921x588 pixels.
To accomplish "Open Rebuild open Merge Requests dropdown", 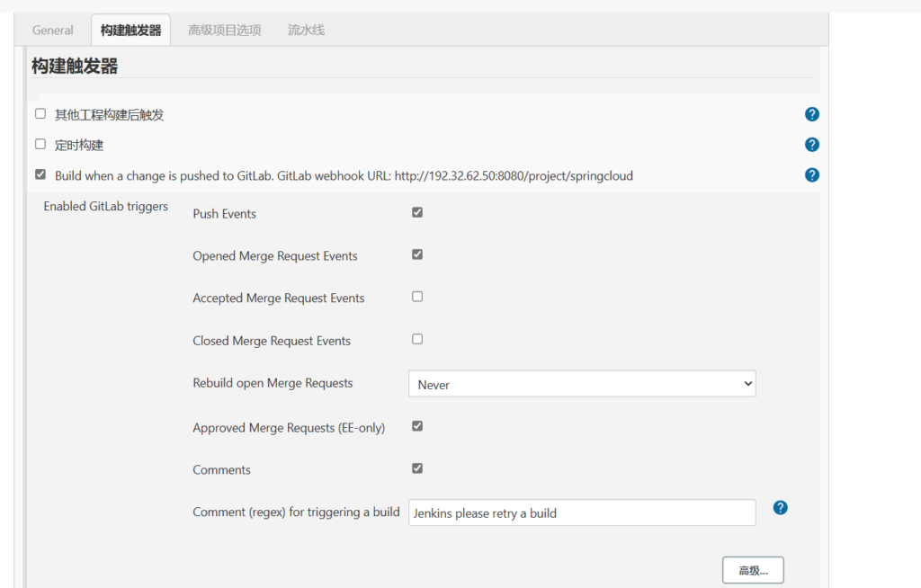I will [x=582, y=384].
